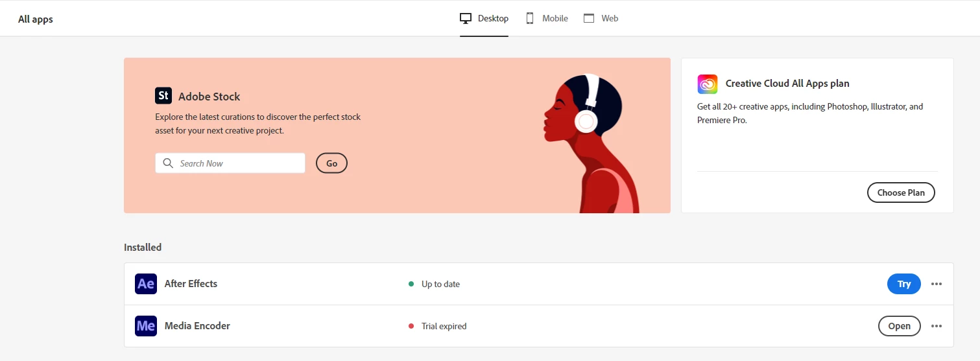Click the After Effects app icon
This screenshot has height=361, width=980.
146,284
